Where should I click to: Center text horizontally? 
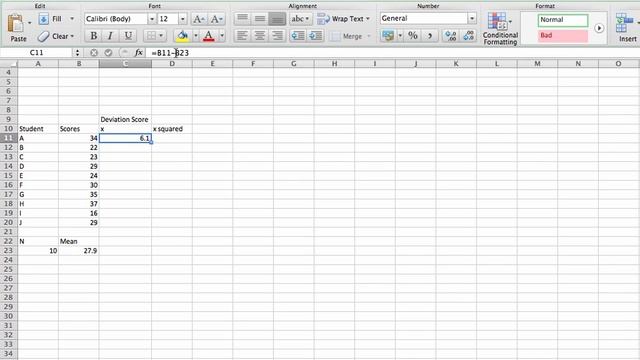pyautogui.click(x=260, y=36)
